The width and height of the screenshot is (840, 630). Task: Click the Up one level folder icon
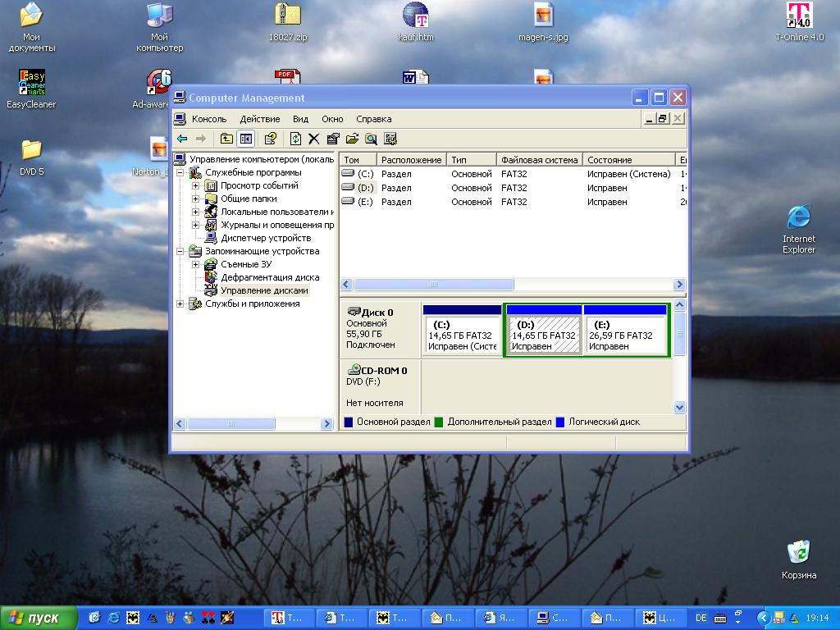226,139
